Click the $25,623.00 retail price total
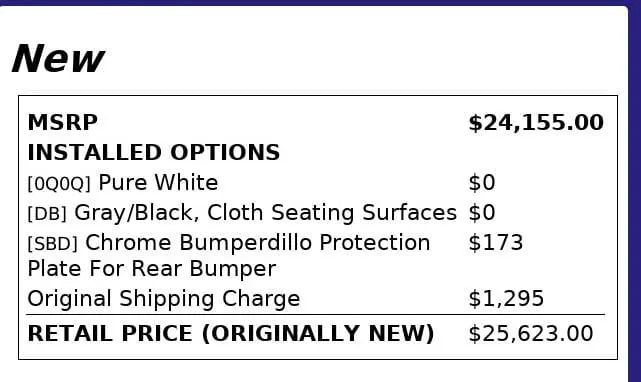 531,333
